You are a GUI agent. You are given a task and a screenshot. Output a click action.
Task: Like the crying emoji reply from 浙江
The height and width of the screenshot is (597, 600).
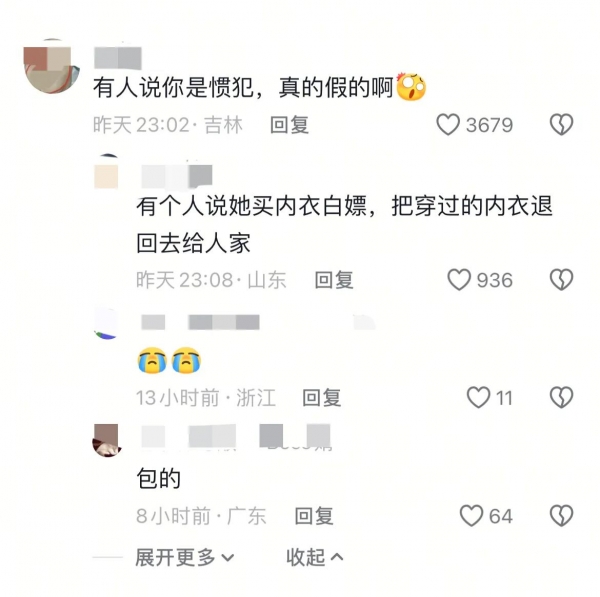point(478,397)
